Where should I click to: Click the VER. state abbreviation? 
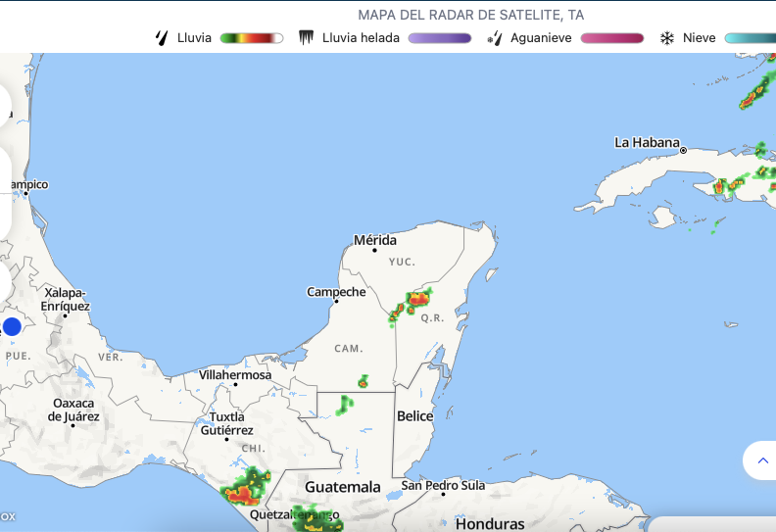(111, 357)
